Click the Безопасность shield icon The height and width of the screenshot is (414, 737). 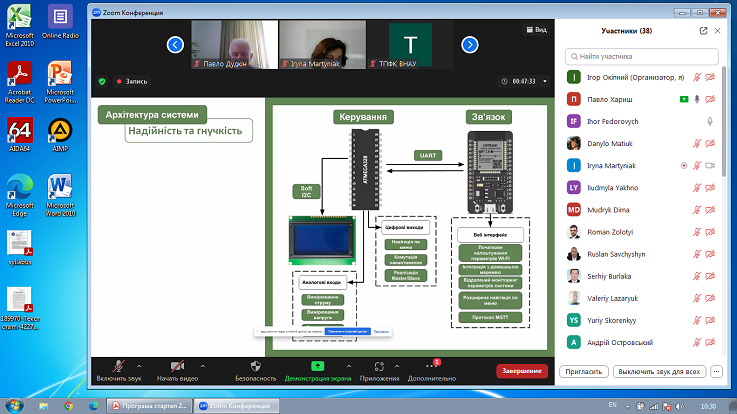coord(255,366)
